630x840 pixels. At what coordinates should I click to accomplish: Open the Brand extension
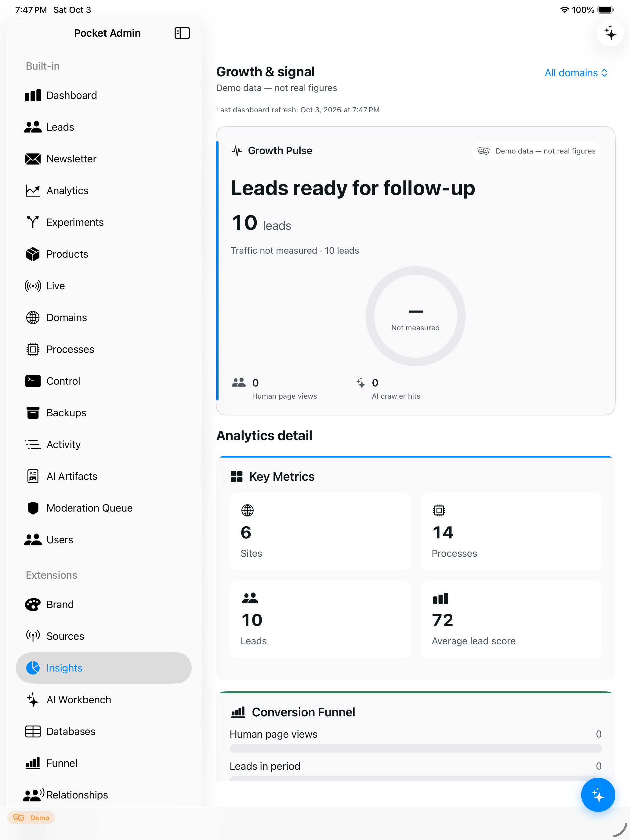pyautogui.click(x=103, y=605)
